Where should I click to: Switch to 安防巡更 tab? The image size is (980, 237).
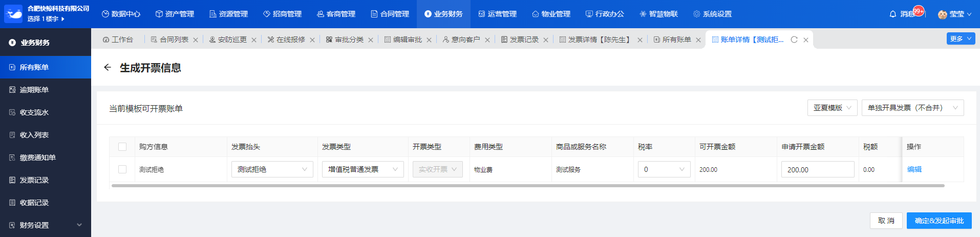coord(228,39)
